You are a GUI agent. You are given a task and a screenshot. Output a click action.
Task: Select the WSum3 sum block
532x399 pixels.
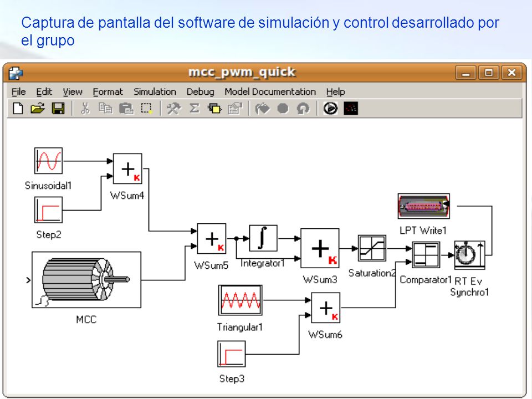tap(320, 248)
